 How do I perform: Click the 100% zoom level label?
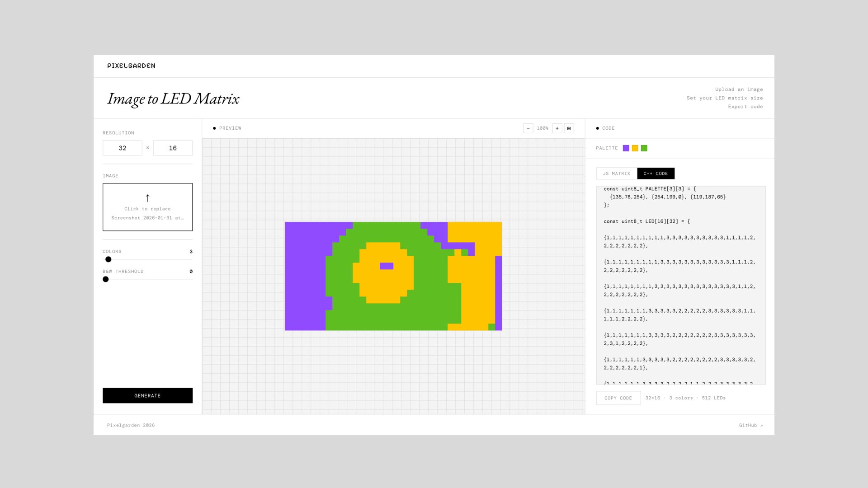[542, 128]
